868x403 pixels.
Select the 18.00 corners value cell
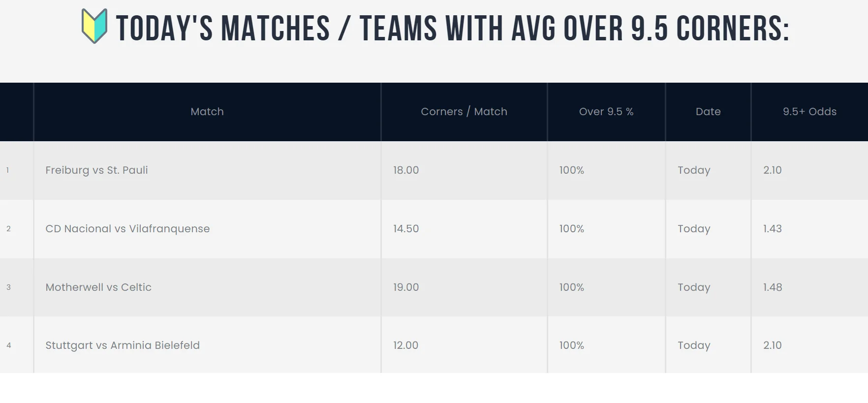point(406,170)
